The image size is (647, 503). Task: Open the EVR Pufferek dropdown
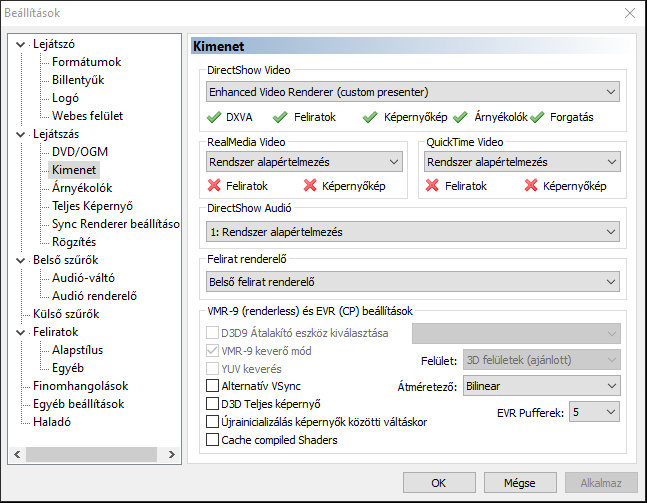click(594, 412)
